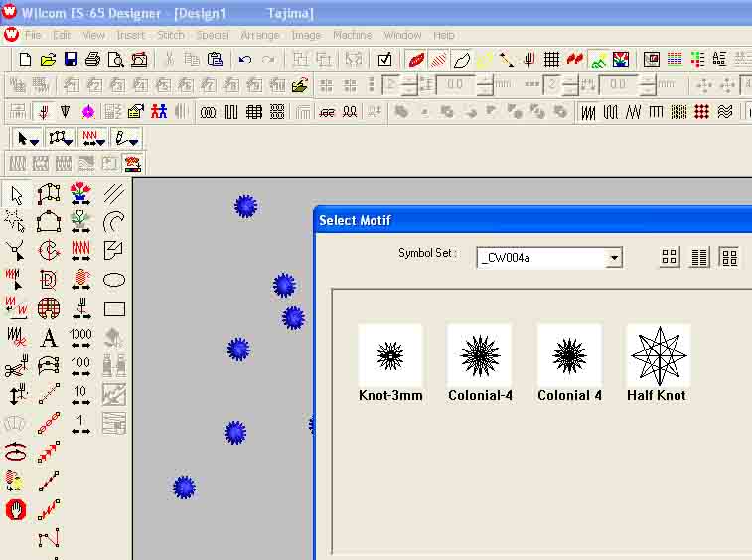Choose the Knot-3mm motif
The image size is (752, 560).
click(x=390, y=355)
